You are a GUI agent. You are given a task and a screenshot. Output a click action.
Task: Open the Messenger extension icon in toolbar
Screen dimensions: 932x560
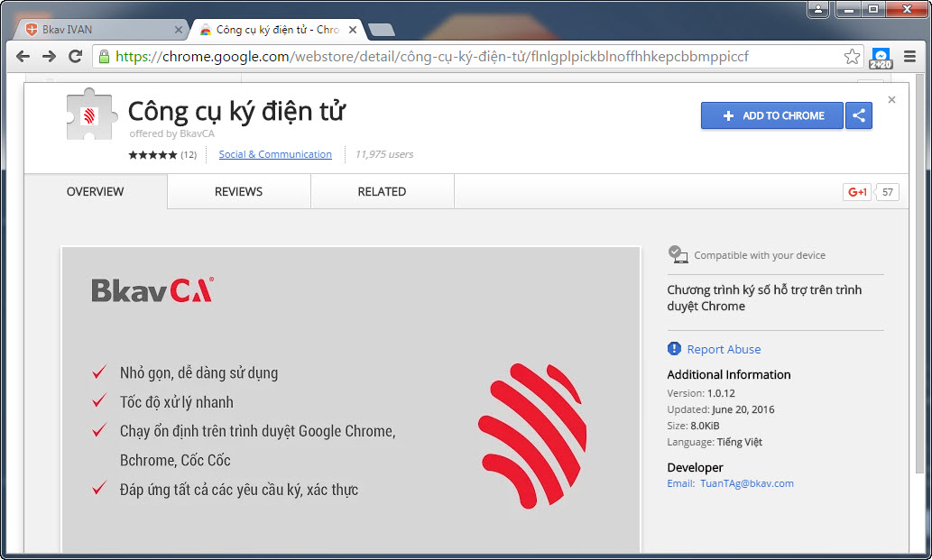(x=881, y=58)
